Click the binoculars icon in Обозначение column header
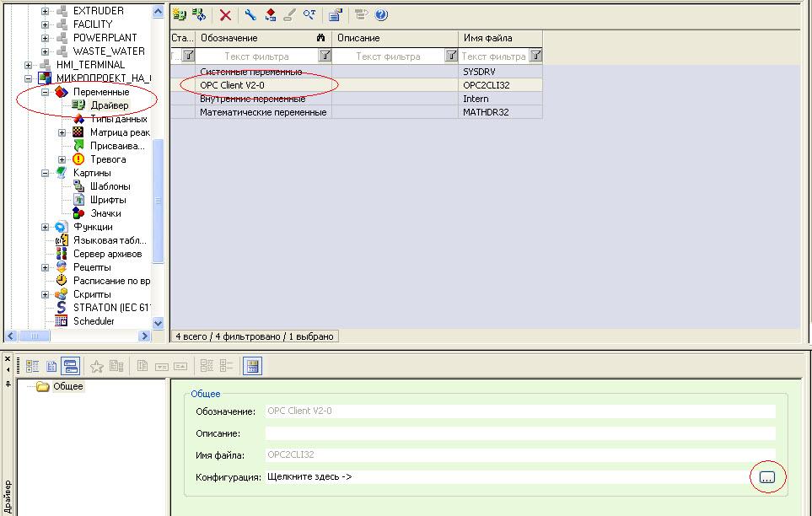 [321, 38]
